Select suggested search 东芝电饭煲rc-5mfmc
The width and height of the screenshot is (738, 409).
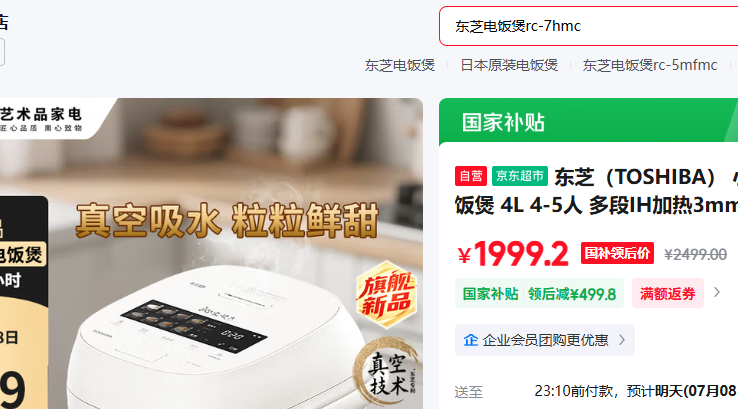[x=650, y=65]
